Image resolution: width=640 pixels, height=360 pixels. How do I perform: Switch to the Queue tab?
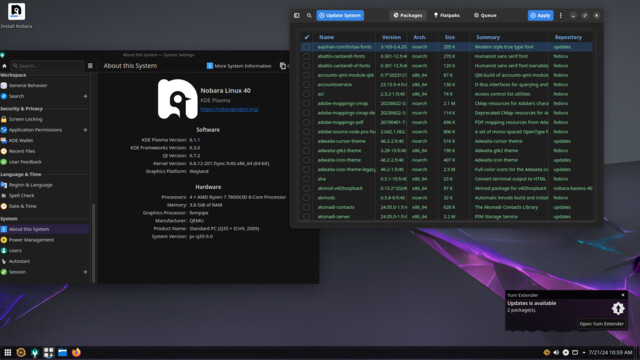pyautogui.click(x=485, y=16)
